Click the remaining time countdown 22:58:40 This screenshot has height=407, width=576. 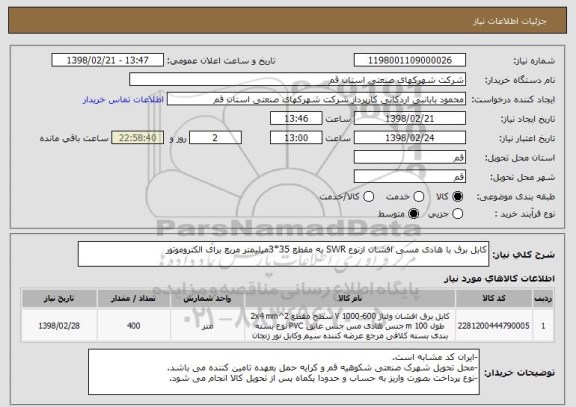[138, 138]
